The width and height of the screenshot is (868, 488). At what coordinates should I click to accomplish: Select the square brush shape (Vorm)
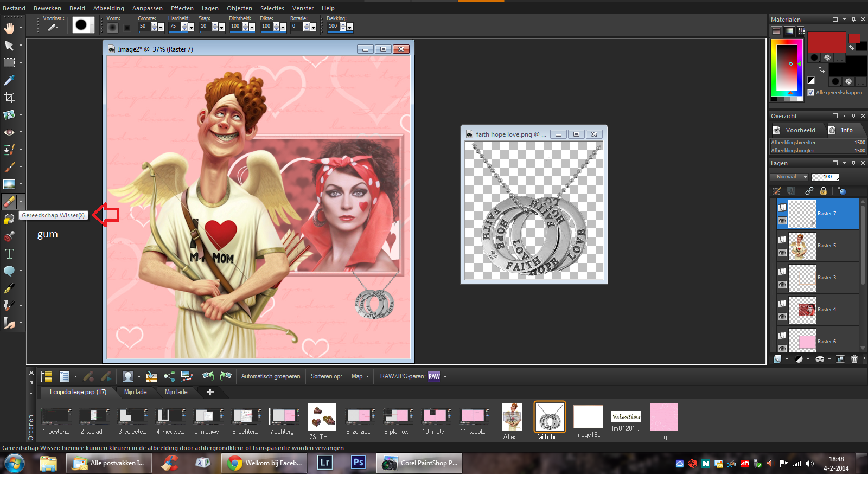(127, 28)
